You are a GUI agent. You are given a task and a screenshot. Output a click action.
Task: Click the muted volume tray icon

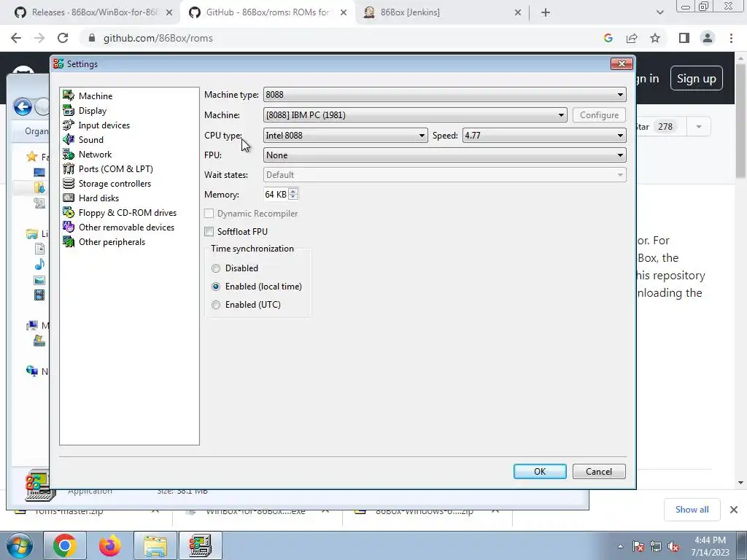point(673,547)
